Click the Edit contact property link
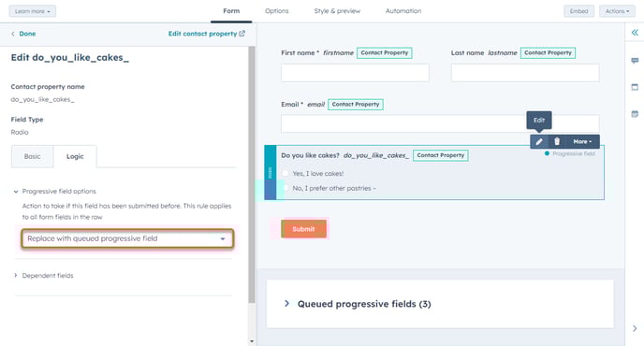The width and height of the screenshot is (644, 346). (x=207, y=34)
